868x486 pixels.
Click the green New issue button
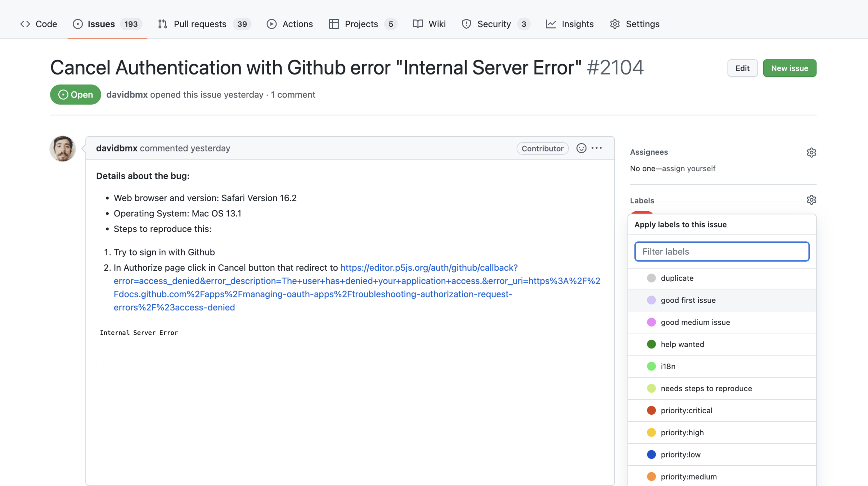[x=789, y=68]
